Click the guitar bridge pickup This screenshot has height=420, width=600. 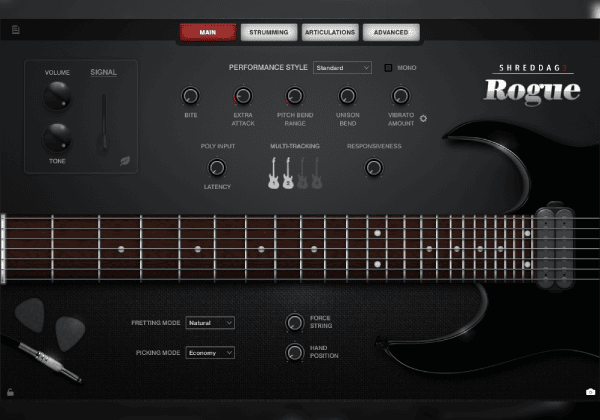click(555, 249)
